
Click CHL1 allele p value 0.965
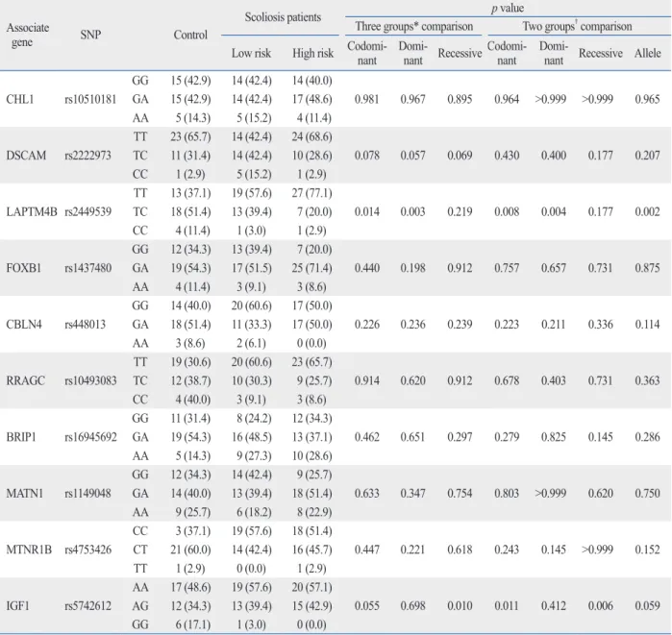(x=647, y=99)
